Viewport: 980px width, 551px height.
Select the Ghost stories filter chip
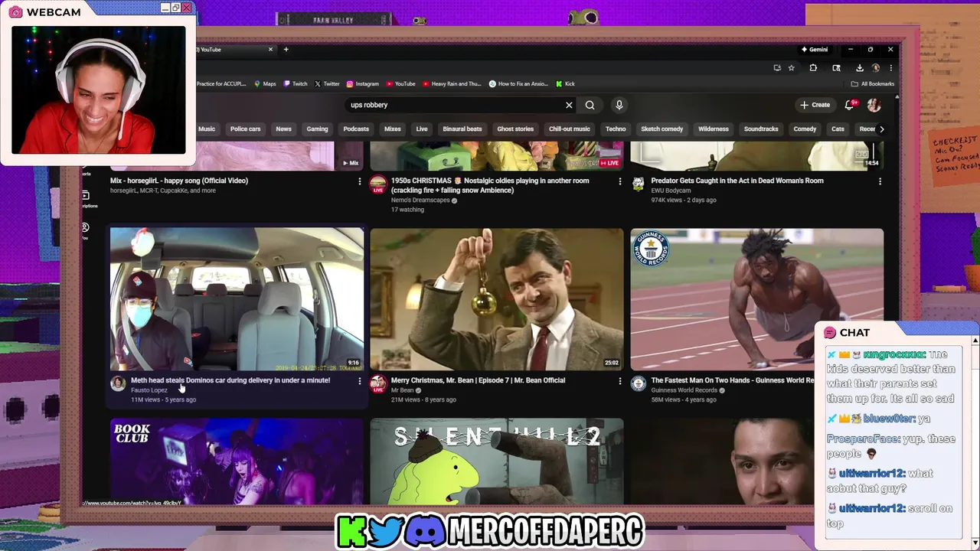515,129
